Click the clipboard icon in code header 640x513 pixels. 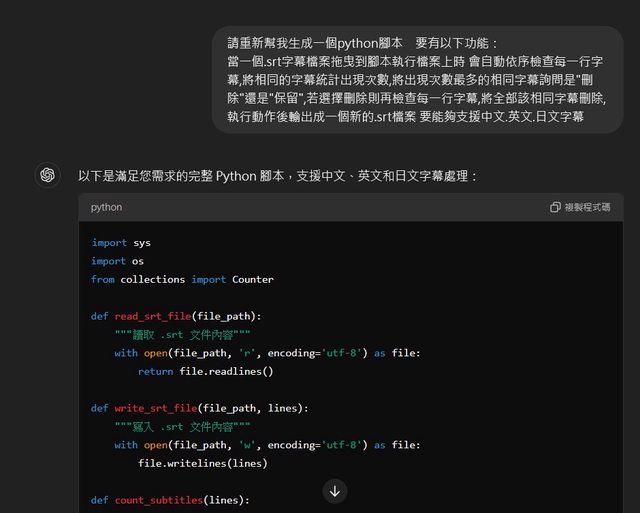coord(555,207)
